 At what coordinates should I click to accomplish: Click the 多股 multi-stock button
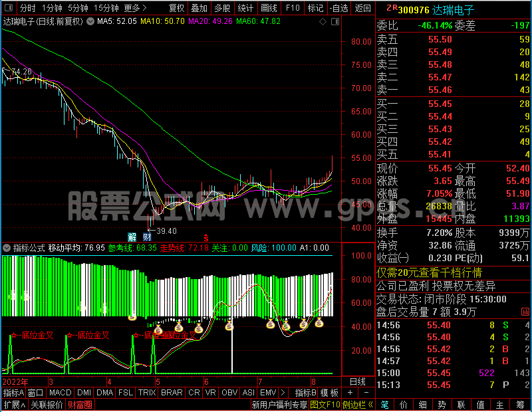(222, 8)
